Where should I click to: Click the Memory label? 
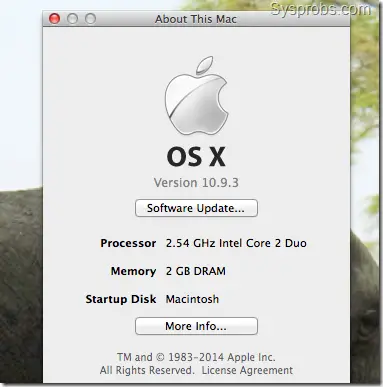coord(133,271)
